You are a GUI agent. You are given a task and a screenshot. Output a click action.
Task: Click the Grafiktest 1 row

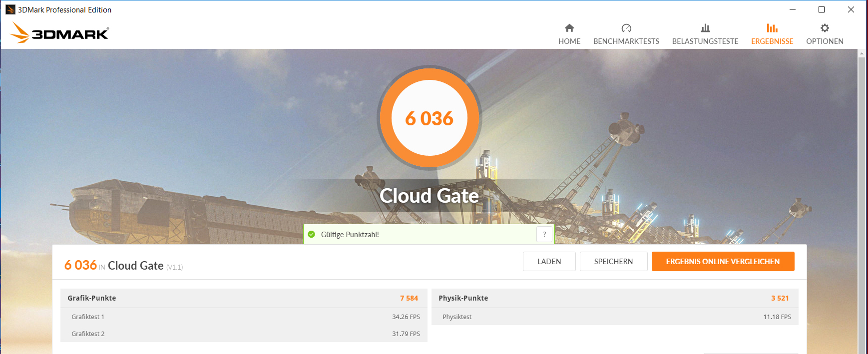click(244, 317)
